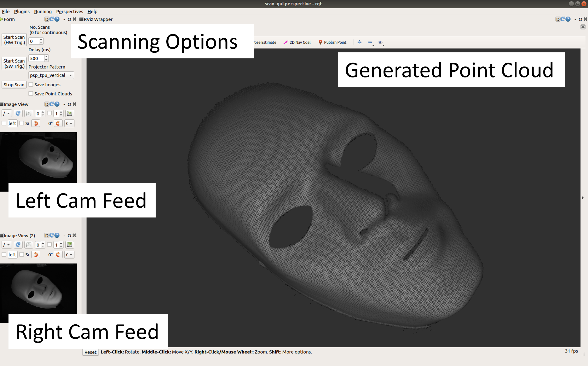This screenshot has height=366, width=588.
Task: Select the 2D Nav Goal tool
Action: coord(297,42)
